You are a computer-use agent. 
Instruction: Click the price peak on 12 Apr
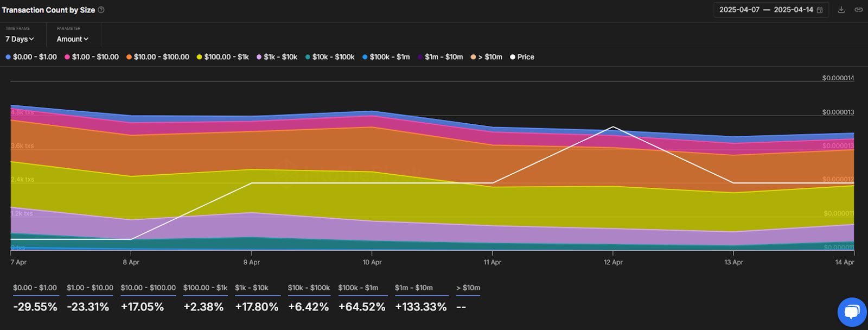point(613,127)
